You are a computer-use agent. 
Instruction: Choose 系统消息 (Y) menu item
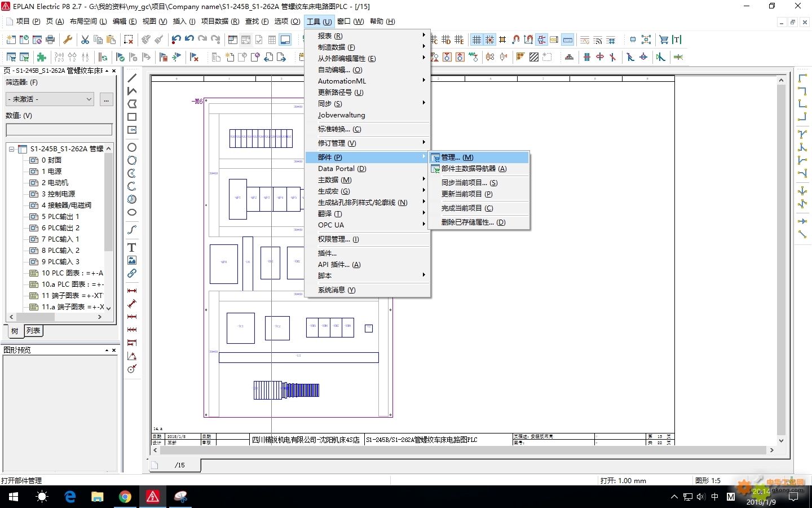click(367, 290)
